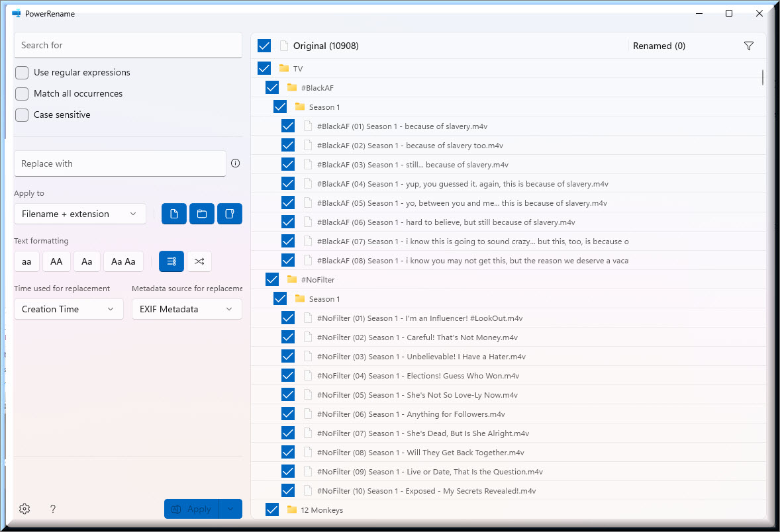Click the TV folder icon

pyautogui.click(x=284, y=68)
